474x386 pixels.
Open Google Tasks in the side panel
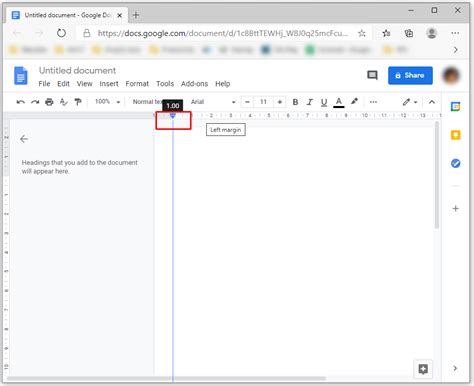(455, 163)
